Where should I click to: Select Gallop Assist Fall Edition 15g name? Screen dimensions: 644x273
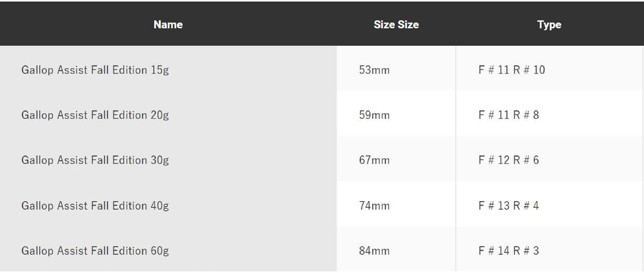click(95, 70)
